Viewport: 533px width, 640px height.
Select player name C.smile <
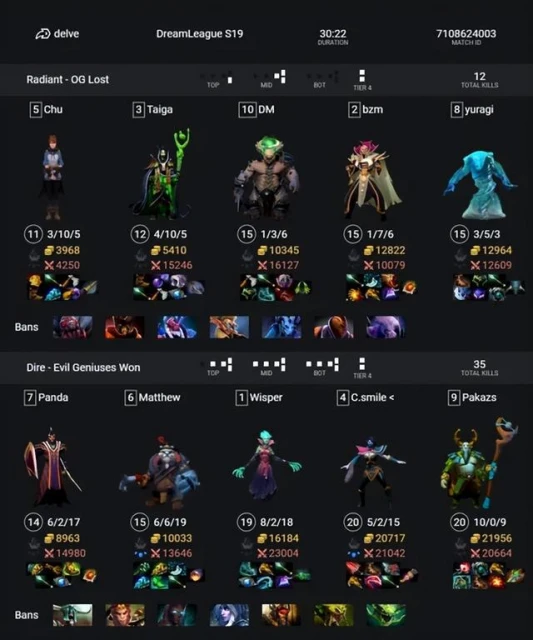pos(372,398)
